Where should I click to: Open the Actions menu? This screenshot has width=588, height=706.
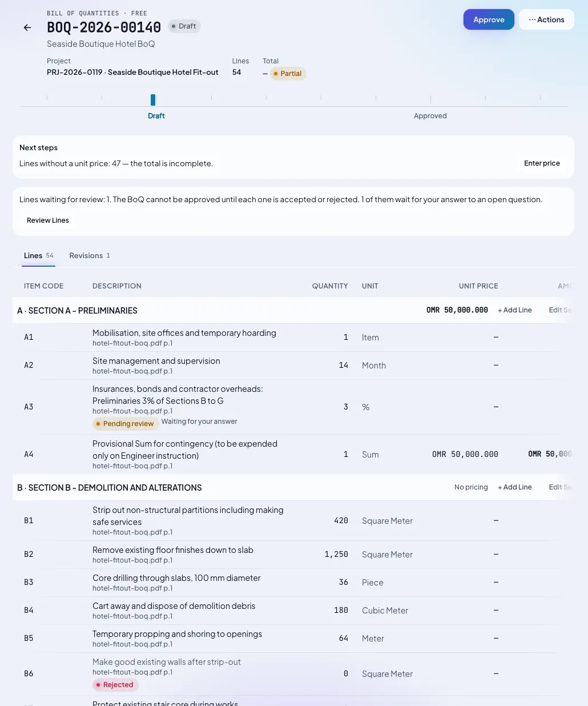point(546,19)
